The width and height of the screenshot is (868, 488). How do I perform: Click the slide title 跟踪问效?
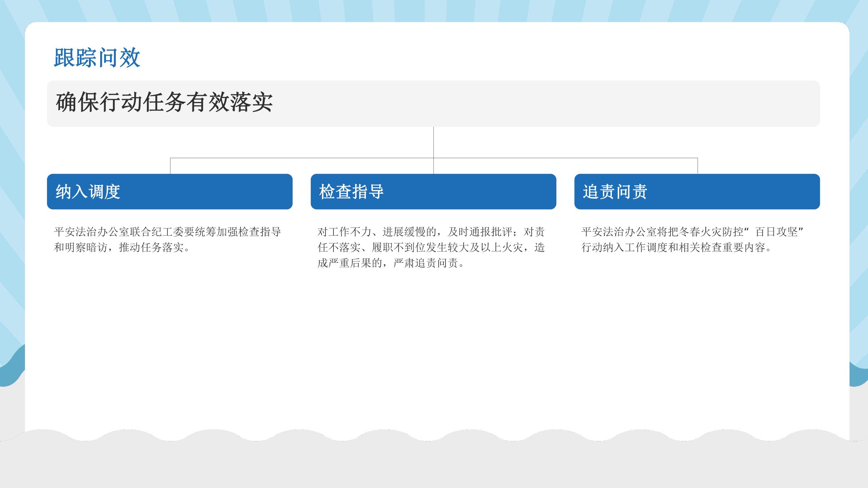[x=97, y=58]
